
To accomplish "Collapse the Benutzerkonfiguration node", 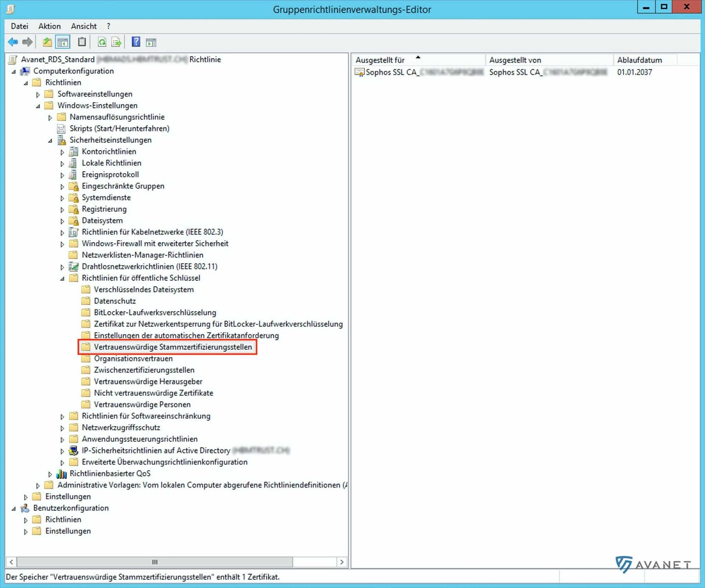I will coord(14,509).
